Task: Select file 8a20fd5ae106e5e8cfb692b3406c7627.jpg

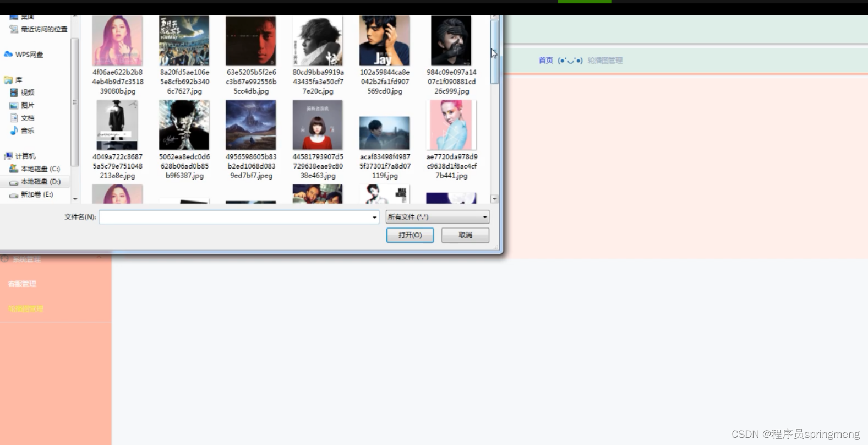Action: 184,55
